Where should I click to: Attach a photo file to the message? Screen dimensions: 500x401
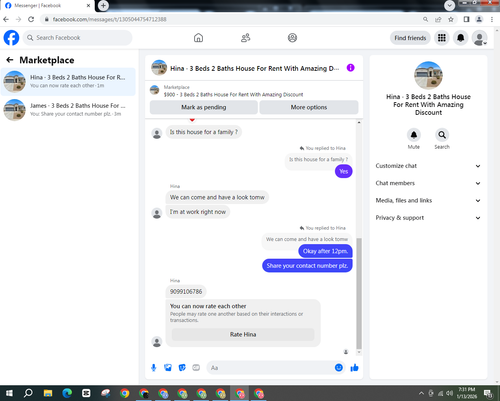pyautogui.click(x=168, y=368)
